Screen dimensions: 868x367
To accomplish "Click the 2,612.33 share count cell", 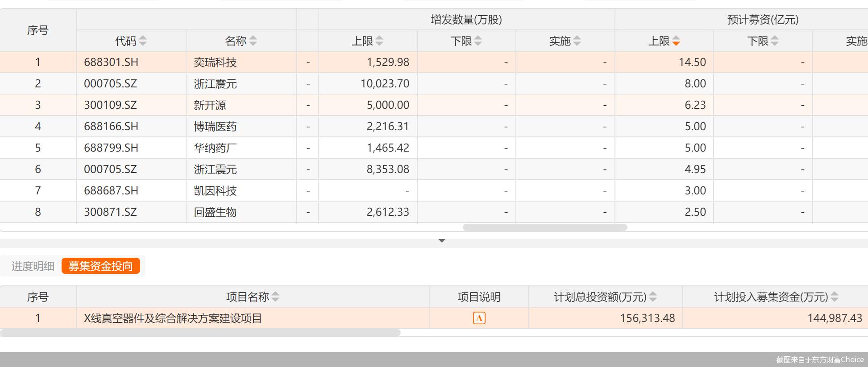I will pos(368,212).
